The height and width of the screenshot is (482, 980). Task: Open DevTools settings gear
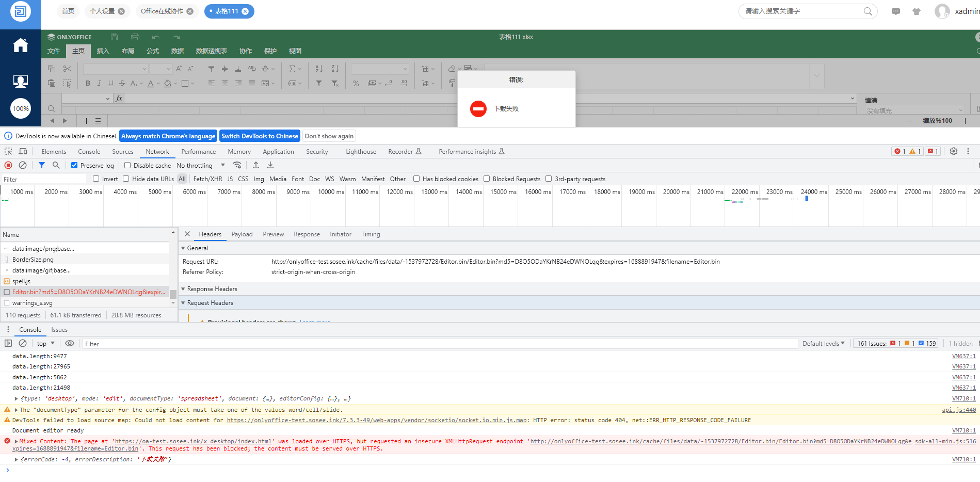(954, 151)
